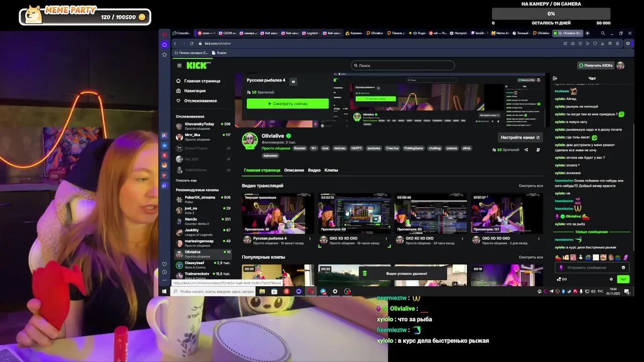Expand followed channels with Показать еще

pyautogui.click(x=186, y=180)
